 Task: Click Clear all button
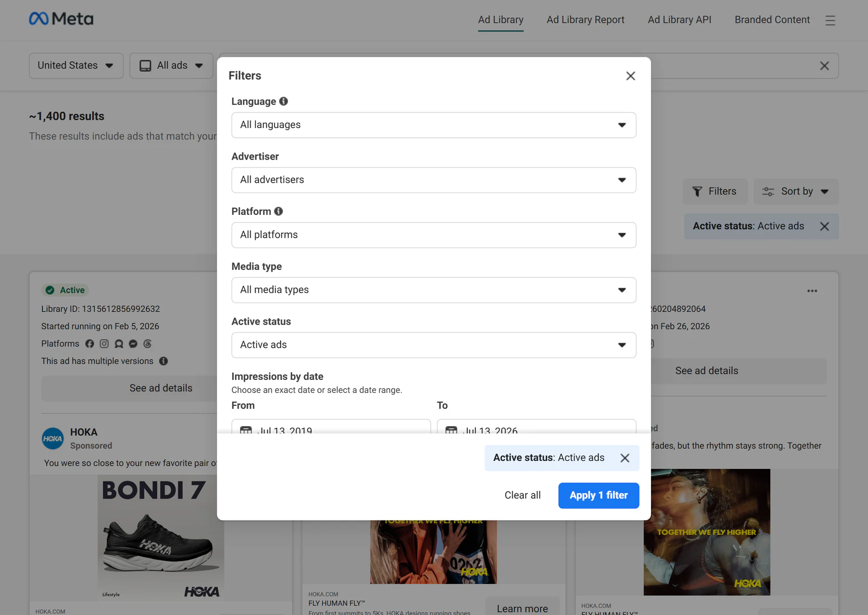coord(522,496)
